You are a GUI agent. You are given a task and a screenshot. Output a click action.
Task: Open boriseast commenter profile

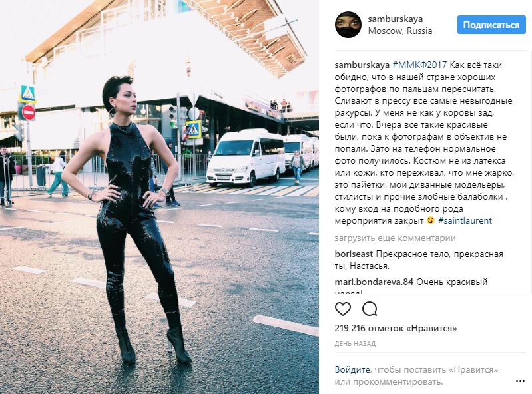(x=354, y=254)
